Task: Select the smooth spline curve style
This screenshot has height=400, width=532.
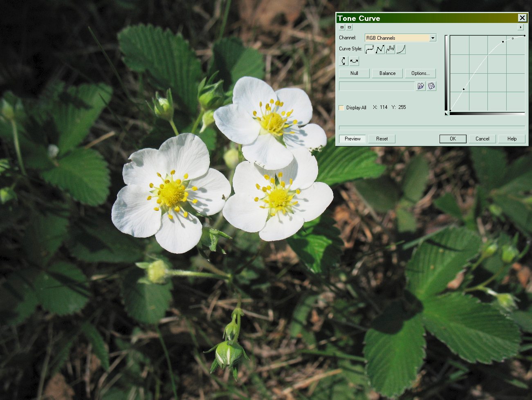Action: tap(369, 49)
